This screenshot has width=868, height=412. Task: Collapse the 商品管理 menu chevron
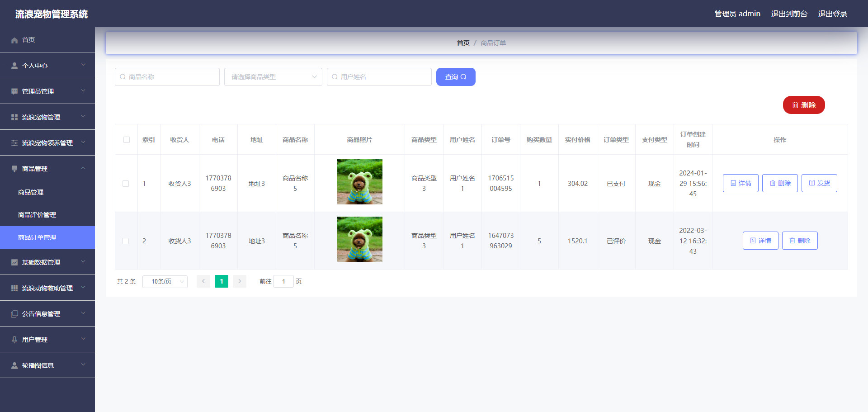[83, 168]
